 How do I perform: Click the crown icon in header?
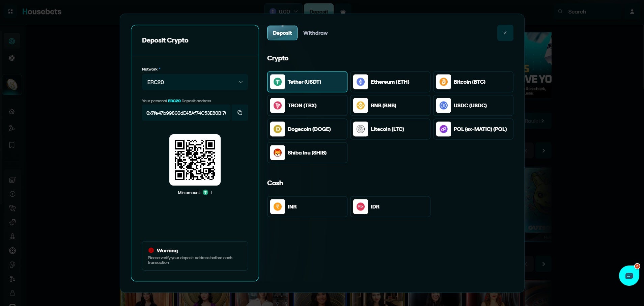[343, 11]
